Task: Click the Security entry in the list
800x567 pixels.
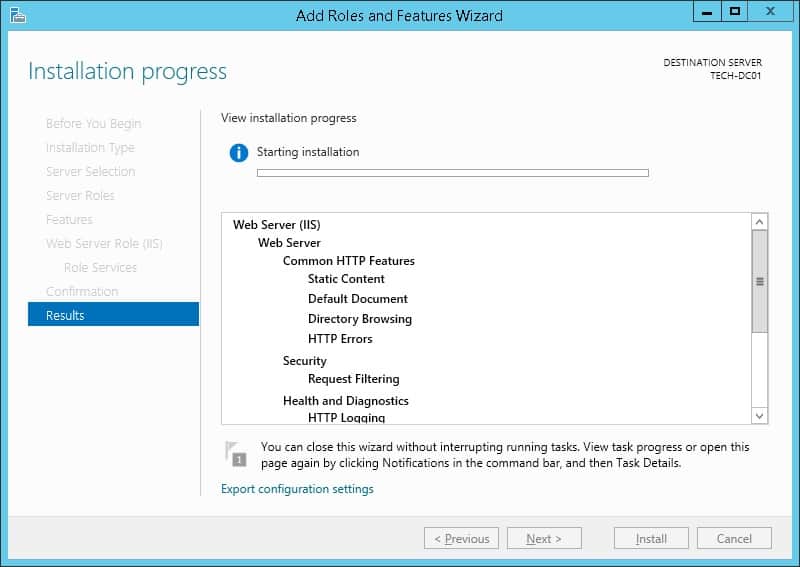Action: click(305, 361)
